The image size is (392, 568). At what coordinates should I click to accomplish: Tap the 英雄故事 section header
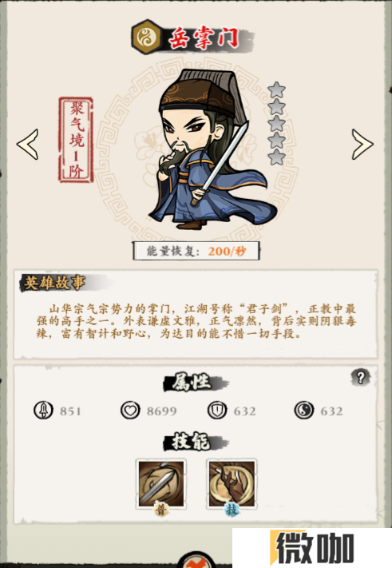pos(54,283)
